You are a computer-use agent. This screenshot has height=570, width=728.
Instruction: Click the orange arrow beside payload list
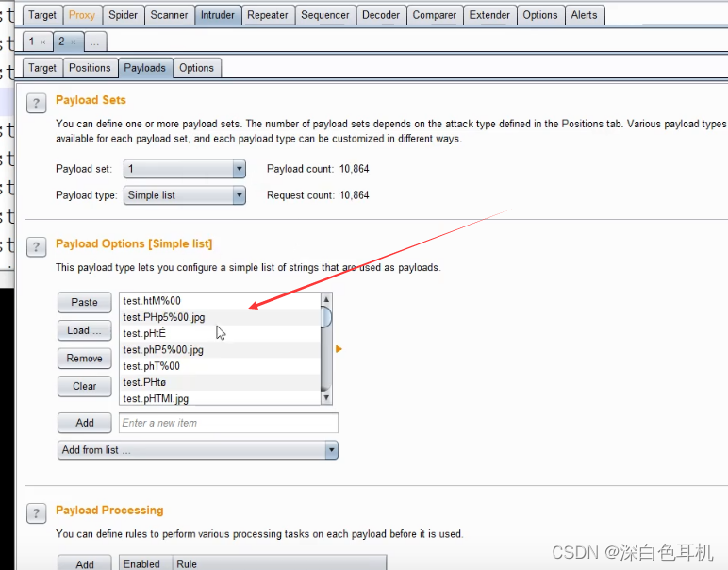(339, 349)
